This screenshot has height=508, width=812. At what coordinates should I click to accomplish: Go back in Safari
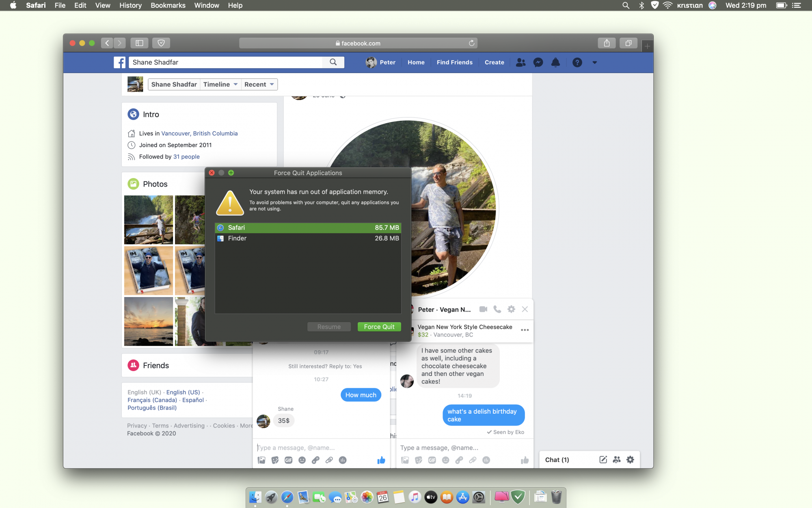pyautogui.click(x=107, y=43)
